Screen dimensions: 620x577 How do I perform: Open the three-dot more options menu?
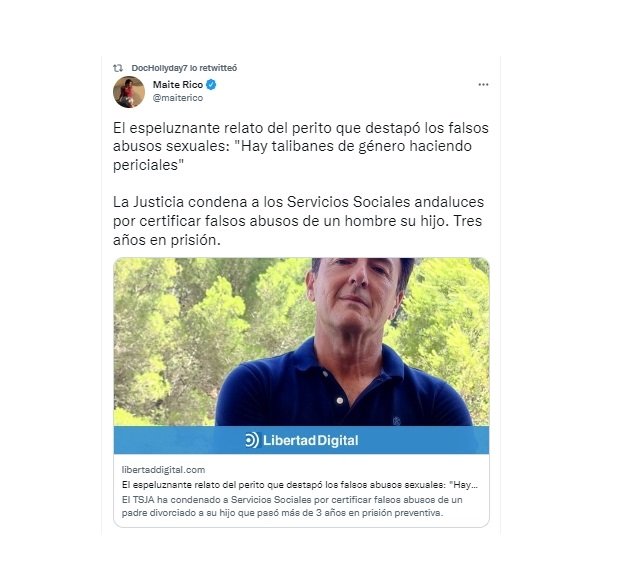pos(483,85)
